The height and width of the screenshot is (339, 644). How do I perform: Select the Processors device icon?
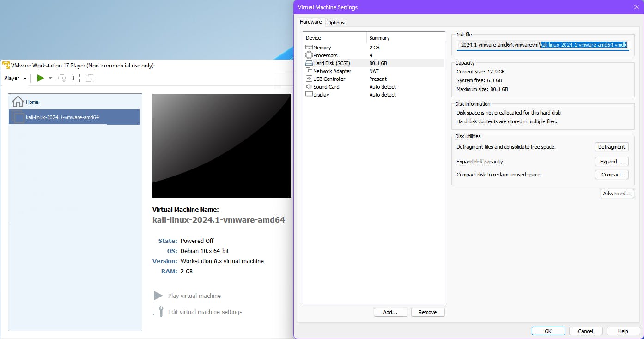point(309,55)
